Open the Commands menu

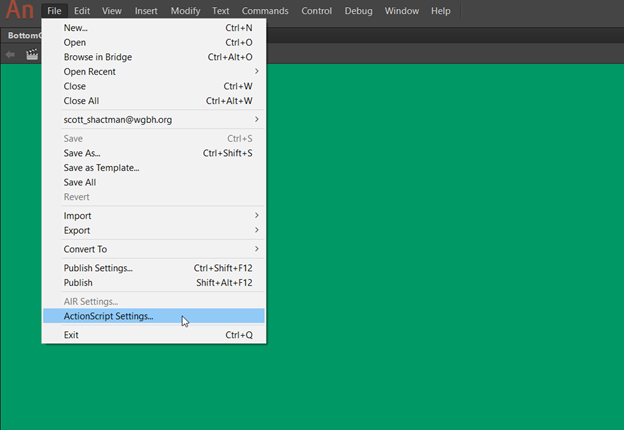[265, 11]
